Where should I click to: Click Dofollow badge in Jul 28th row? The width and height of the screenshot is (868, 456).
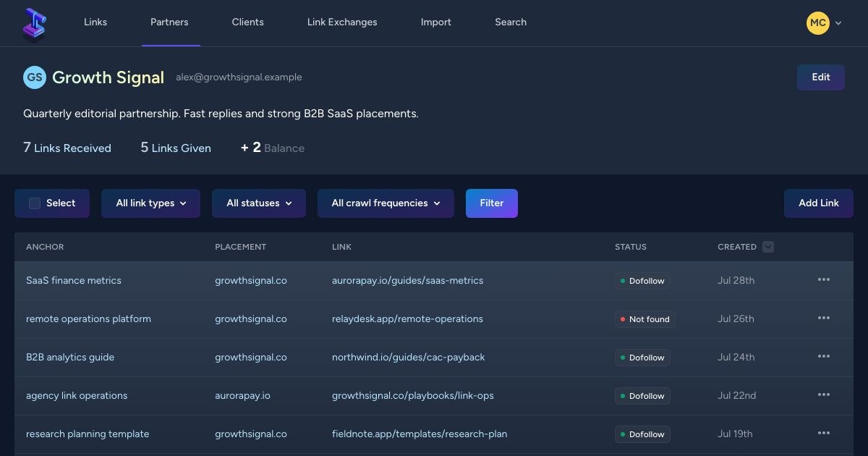pyautogui.click(x=642, y=281)
